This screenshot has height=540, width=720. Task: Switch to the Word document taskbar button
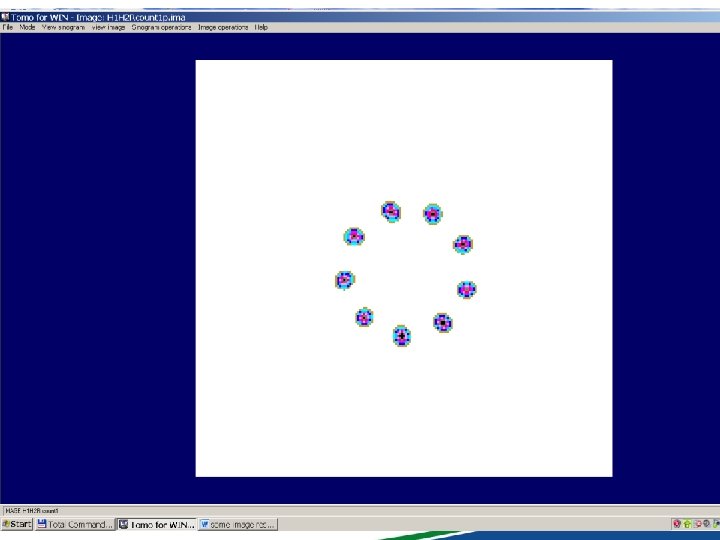238,524
